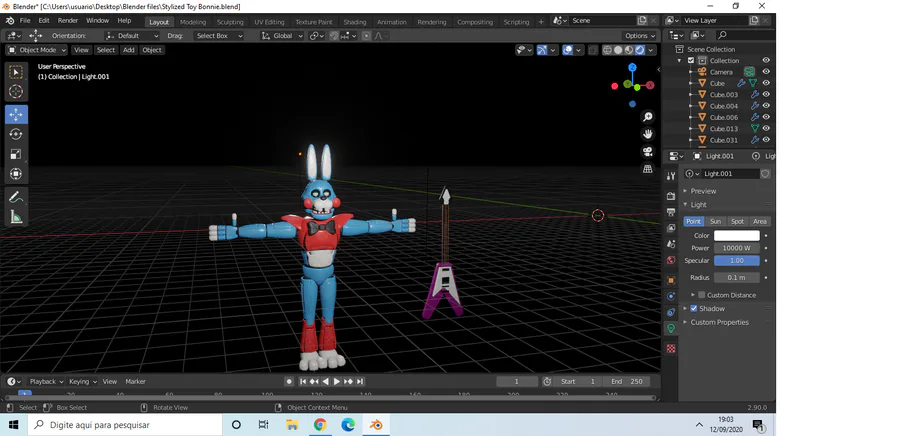The height and width of the screenshot is (436, 900).
Task: Open the Playback dropdown in timeline
Action: [x=46, y=382]
